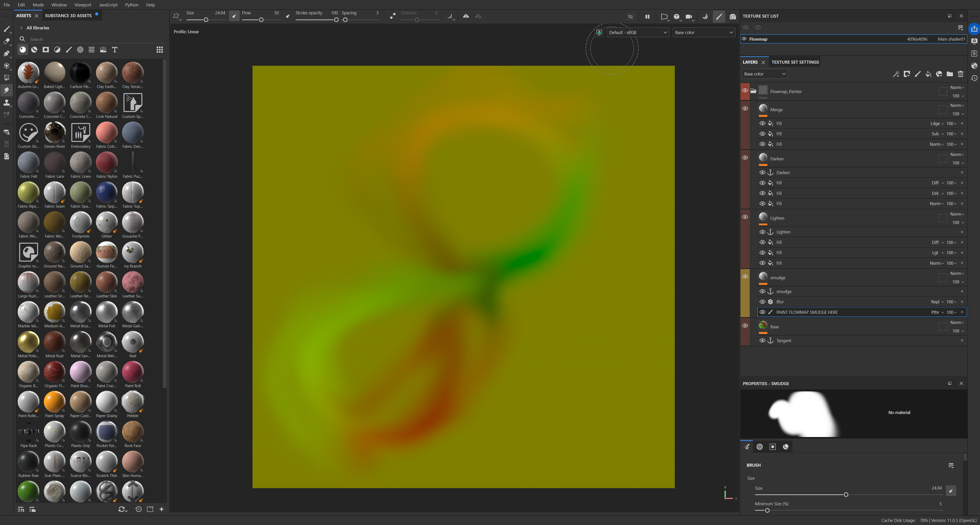Select the Clone stamp tool
980x525 pixels.
coord(7,103)
